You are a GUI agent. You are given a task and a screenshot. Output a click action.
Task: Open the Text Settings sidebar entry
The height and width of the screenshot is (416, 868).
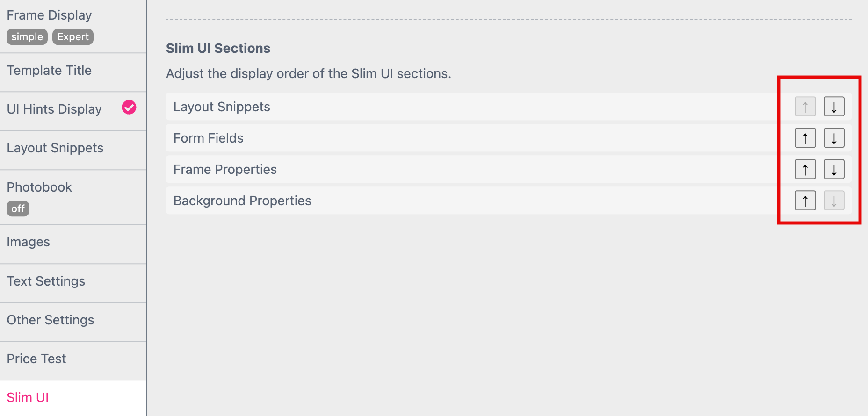pyautogui.click(x=46, y=281)
